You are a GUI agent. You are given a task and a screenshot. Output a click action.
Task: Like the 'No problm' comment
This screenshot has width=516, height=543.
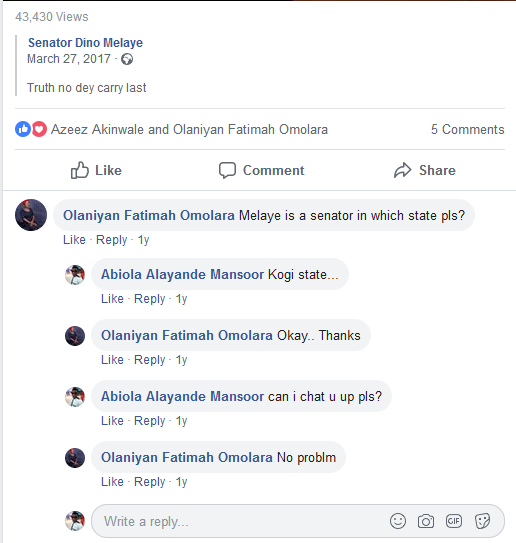click(112, 482)
